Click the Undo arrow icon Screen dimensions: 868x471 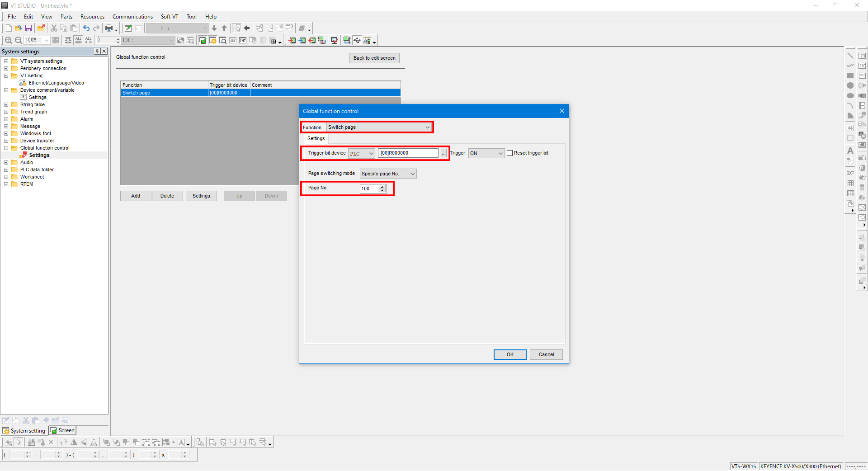[x=86, y=28]
